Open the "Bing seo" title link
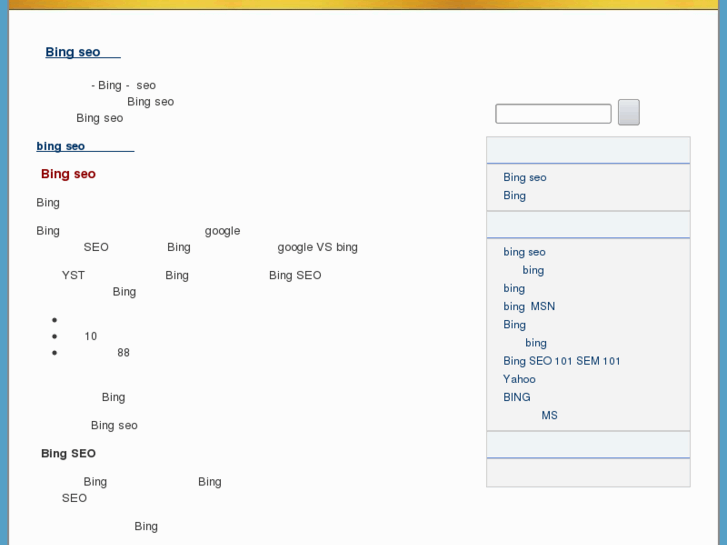This screenshot has width=727, height=545. pos(83,52)
